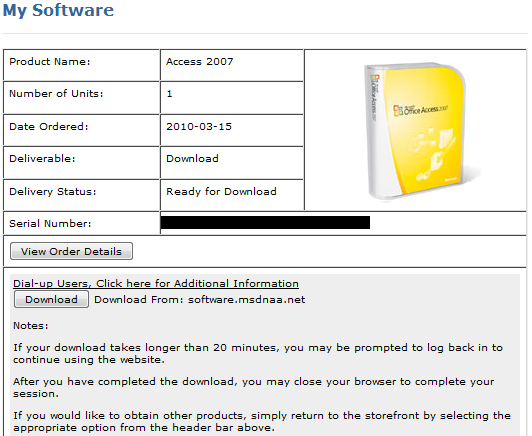This screenshot has height=436, width=532.
Task: Click the Deliverable label
Action: [42, 158]
